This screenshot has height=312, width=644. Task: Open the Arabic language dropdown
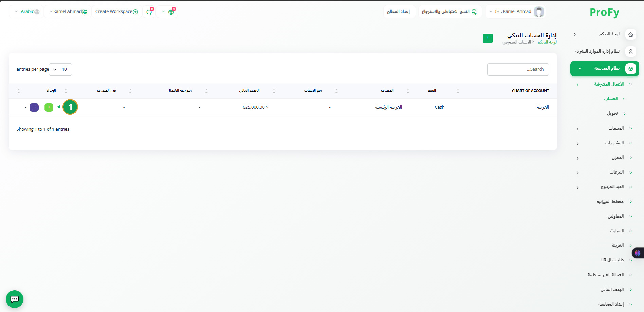(27, 12)
